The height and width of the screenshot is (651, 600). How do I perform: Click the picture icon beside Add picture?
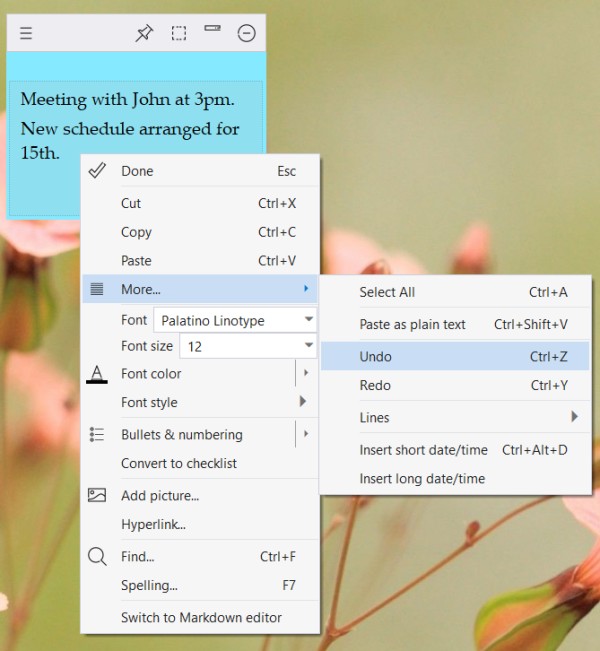97,495
